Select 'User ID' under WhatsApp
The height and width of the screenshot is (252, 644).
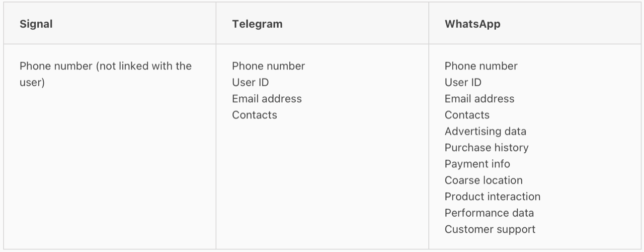pyautogui.click(x=463, y=82)
